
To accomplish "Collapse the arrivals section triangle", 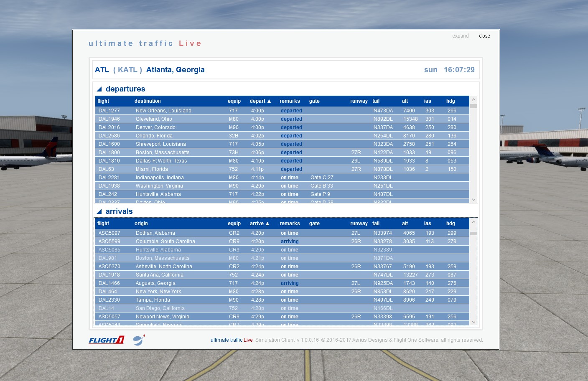I will pos(99,211).
